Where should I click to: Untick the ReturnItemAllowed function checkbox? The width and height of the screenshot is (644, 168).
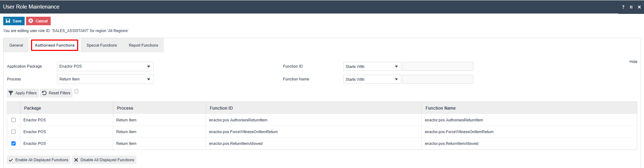click(x=14, y=143)
